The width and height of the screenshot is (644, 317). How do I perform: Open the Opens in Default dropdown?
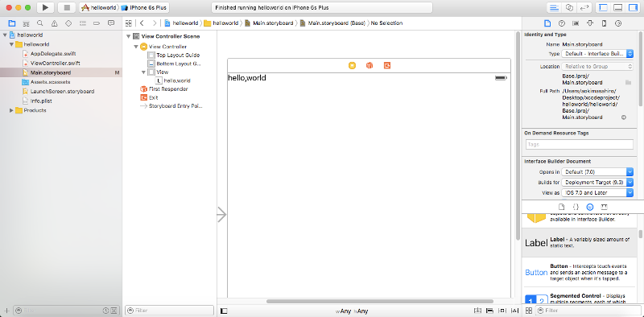[597, 171]
